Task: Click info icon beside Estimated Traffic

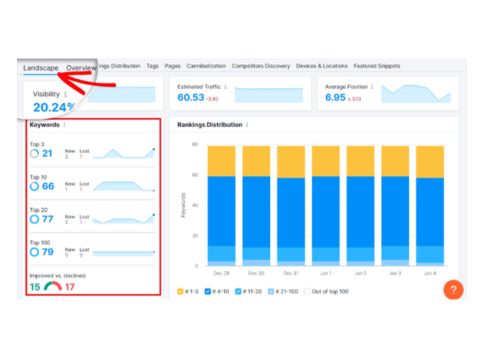Action: [x=226, y=87]
